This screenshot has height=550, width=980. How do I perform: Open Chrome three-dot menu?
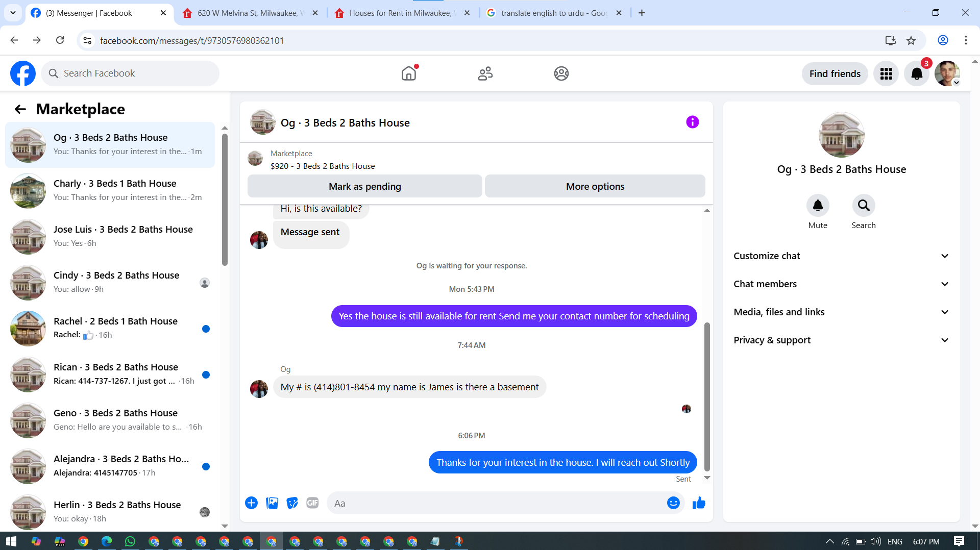(966, 40)
